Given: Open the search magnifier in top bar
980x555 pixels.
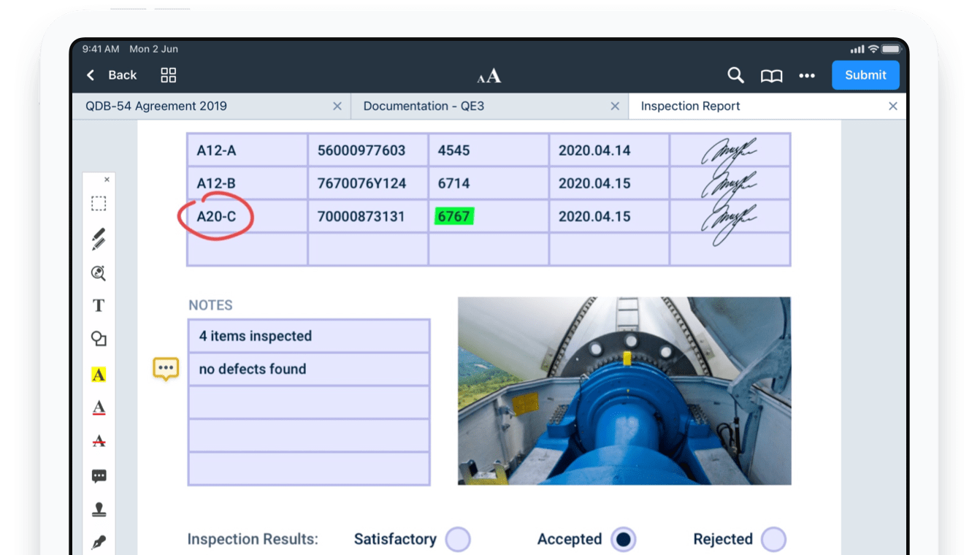Looking at the screenshot, I should pyautogui.click(x=735, y=75).
